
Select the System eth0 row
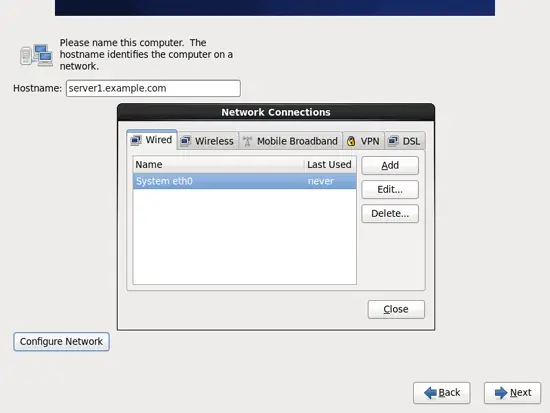point(244,181)
